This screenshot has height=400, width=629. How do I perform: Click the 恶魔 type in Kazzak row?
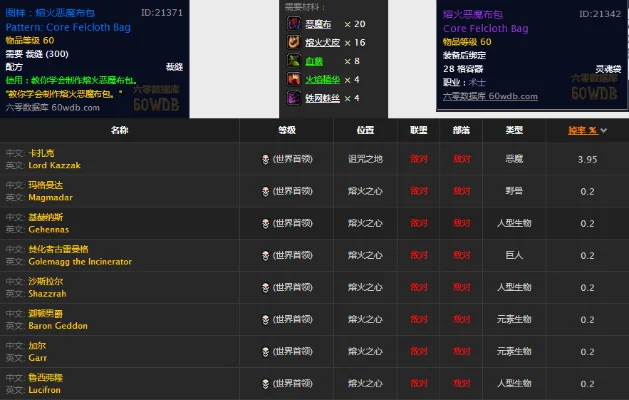(x=514, y=159)
